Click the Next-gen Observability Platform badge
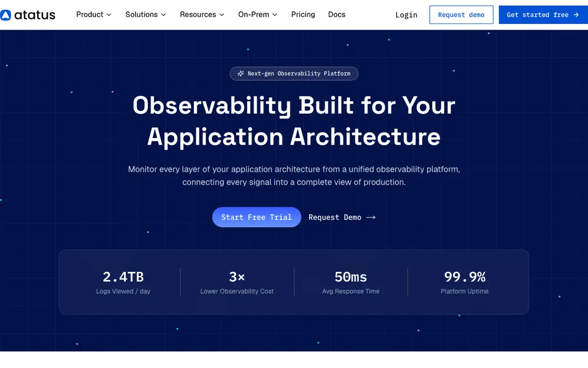Viewport: 588px width, 368px height. [294, 74]
